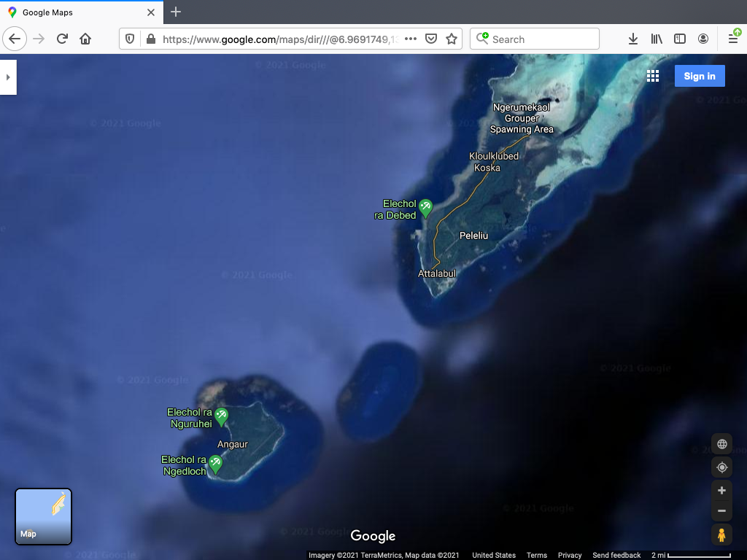Image resolution: width=747 pixels, height=560 pixels.
Task: Select the Street View Pegman icon
Action: pyautogui.click(x=721, y=535)
